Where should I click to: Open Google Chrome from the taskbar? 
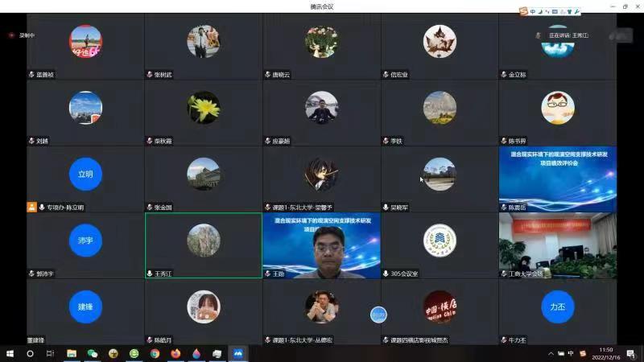155,353
